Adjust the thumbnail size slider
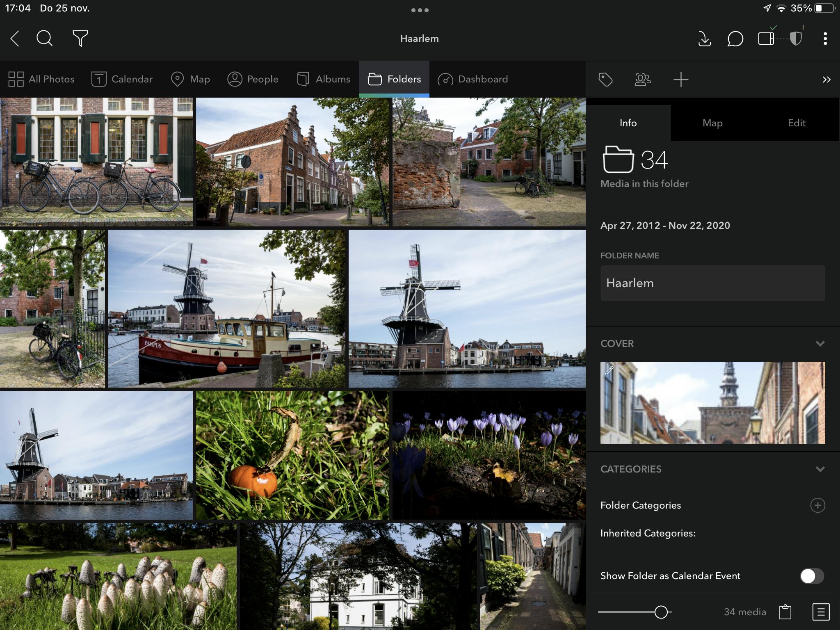The height and width of the screenshot is (630, 840). point(661,612)
